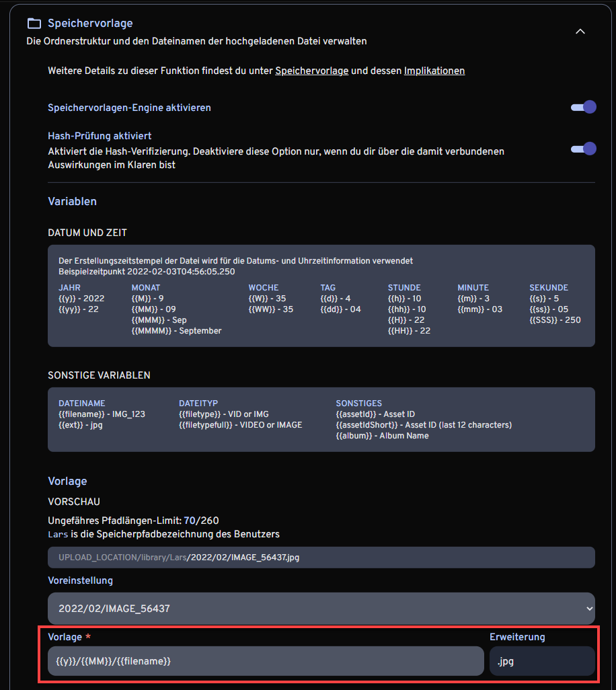The image size is (616, 690).
Task: Click the {{ext}} - jpg variable
Action: click(81, 425)
